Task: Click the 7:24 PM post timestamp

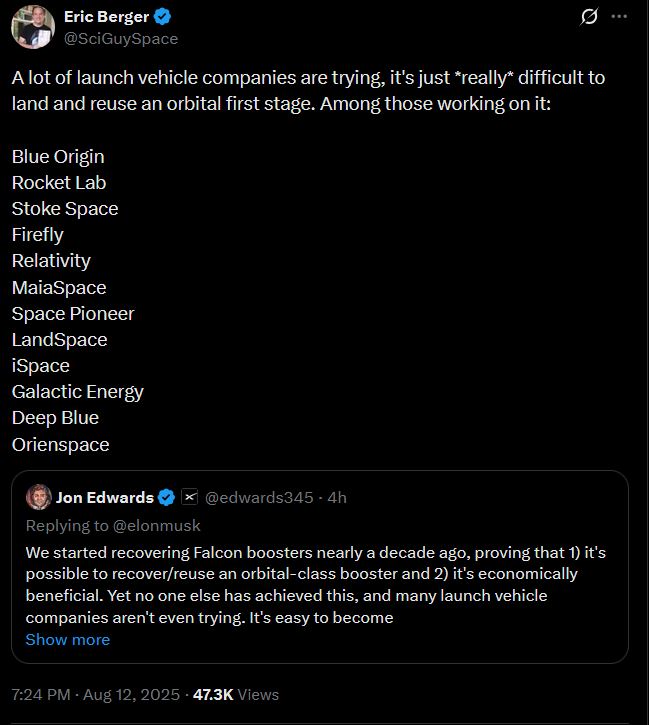Action: tap(43, 694)
